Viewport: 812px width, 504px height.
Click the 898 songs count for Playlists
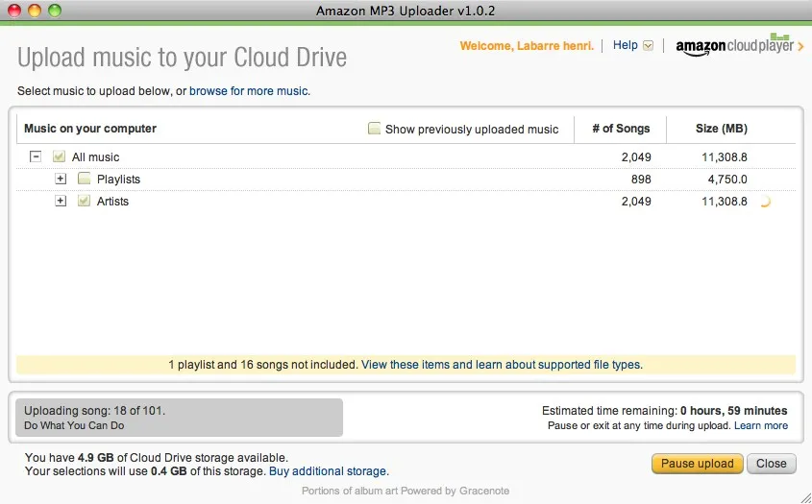point(641,179)
